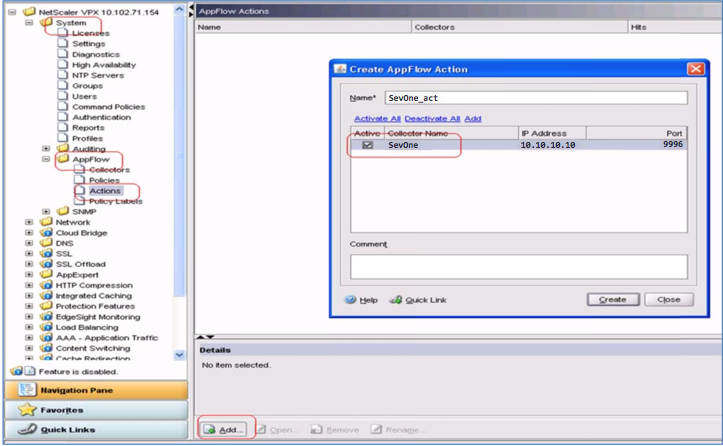Screen dimensions: 723x446
Task: Click the SSL Offload feature icon
Action: click(46, 264)
